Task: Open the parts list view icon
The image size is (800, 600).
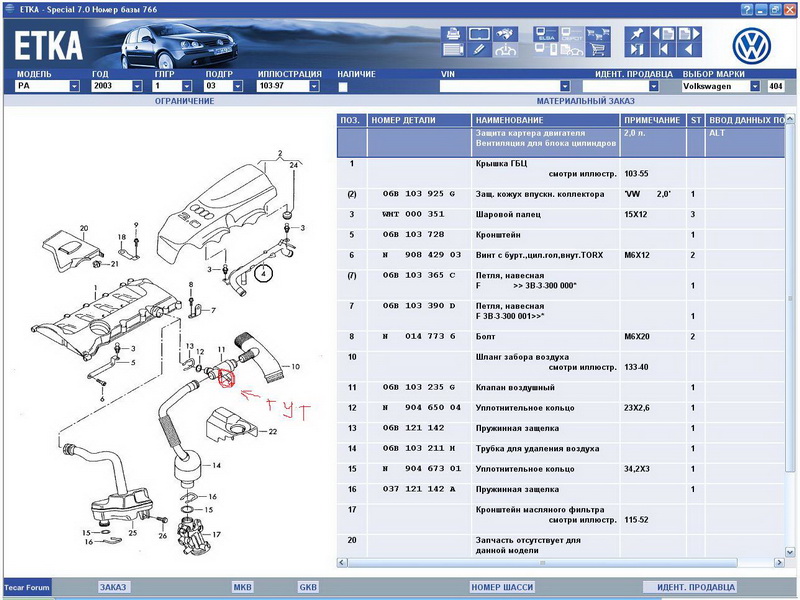Action: click(453, 49)
